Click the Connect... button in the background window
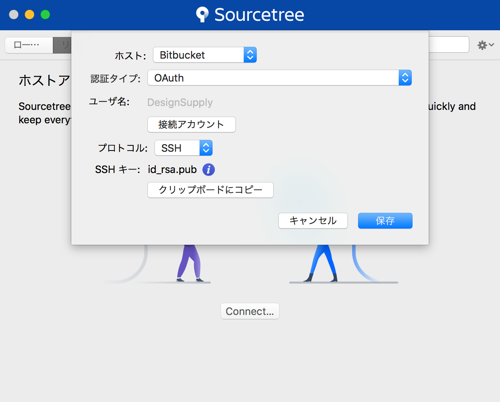This screenshot has height=402, width=500. 250,311
